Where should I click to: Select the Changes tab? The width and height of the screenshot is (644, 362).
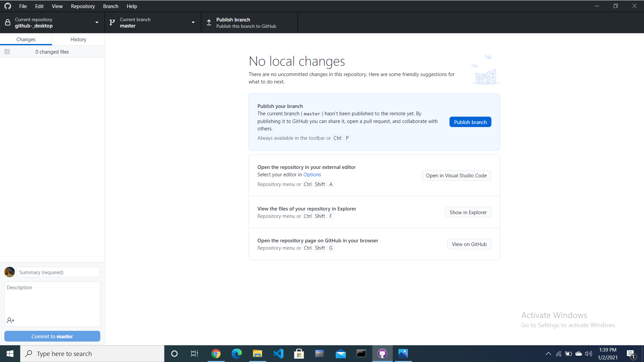coord(25,39)
